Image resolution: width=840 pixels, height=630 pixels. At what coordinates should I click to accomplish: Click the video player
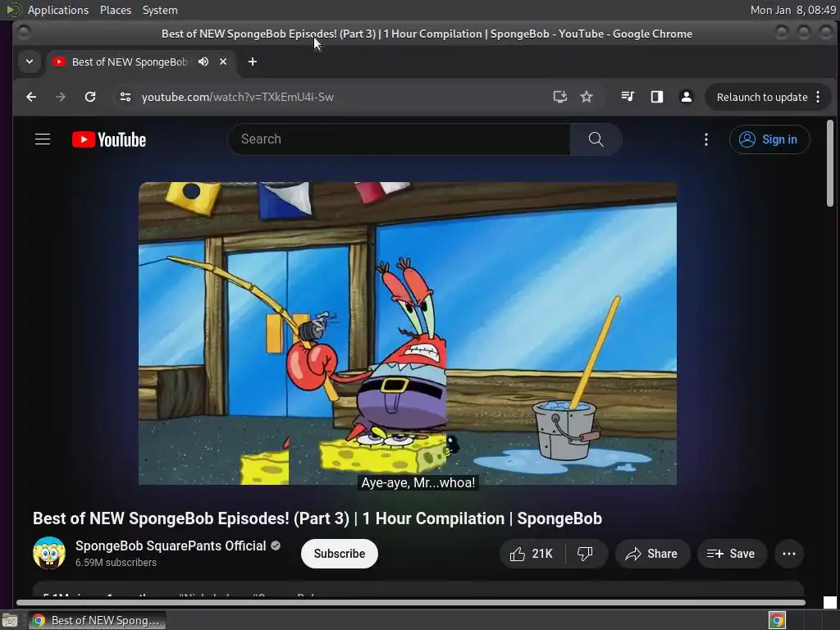point(408,333)
